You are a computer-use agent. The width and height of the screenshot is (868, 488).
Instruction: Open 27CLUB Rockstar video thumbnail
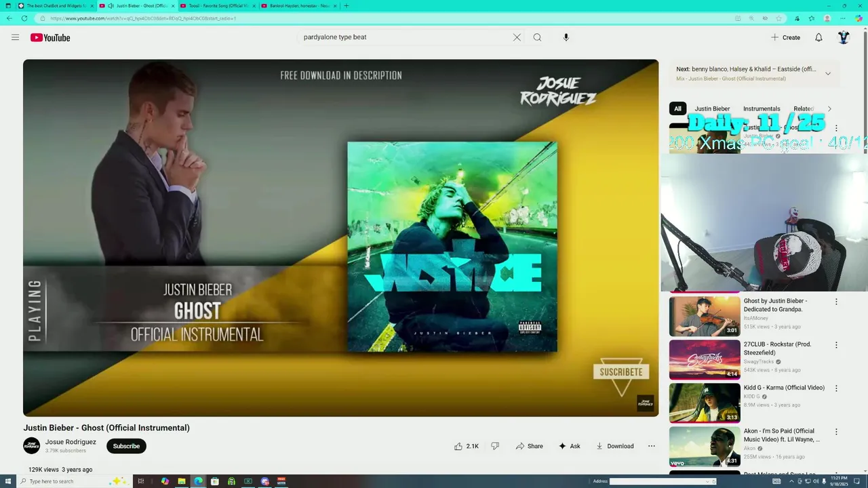pyautogui.click(x=705, y=359)
